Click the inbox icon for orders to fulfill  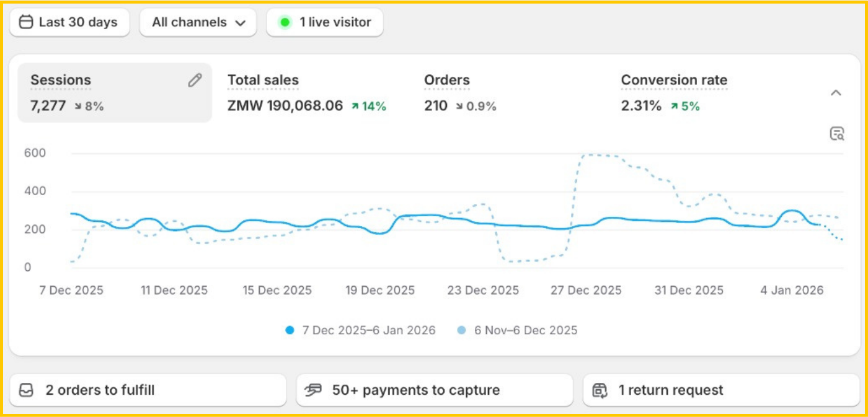pyautogui.click(x=26, y=390)
